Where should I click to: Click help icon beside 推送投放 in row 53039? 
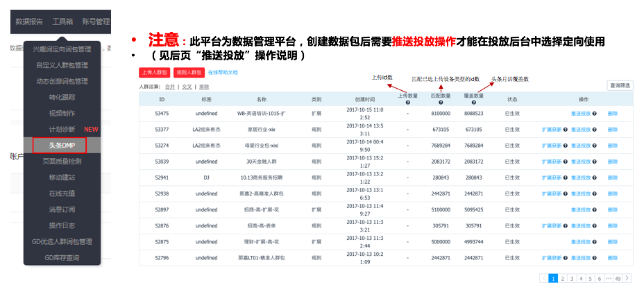pos(594,162)
